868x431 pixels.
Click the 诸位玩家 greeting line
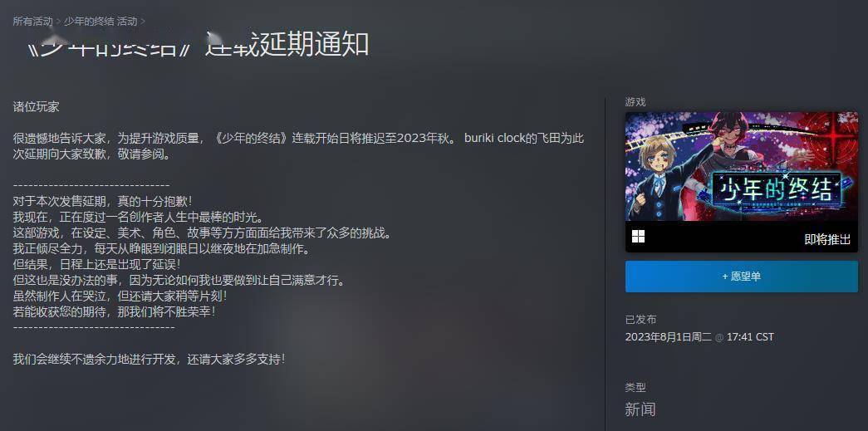(36, 107)
